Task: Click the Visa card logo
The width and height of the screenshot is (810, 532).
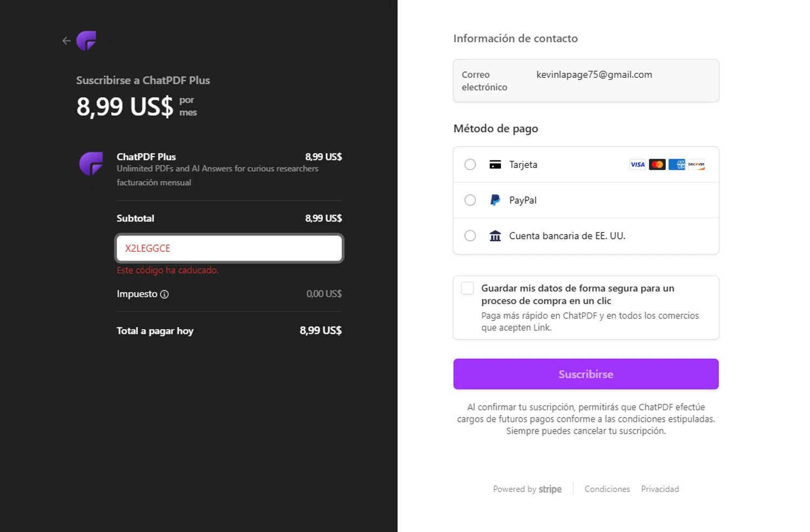Action: coord(637,165)
